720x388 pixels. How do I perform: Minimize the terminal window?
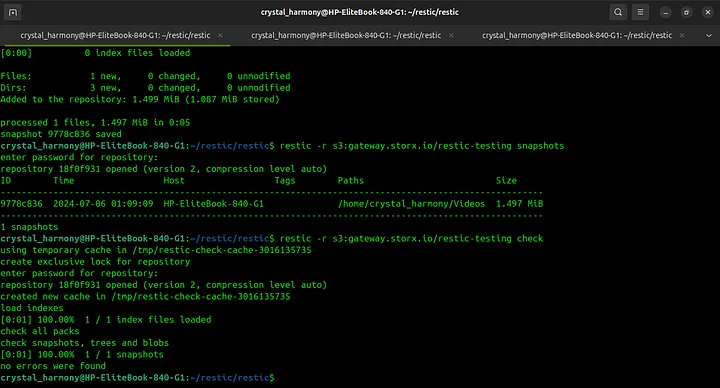(665, 12)
